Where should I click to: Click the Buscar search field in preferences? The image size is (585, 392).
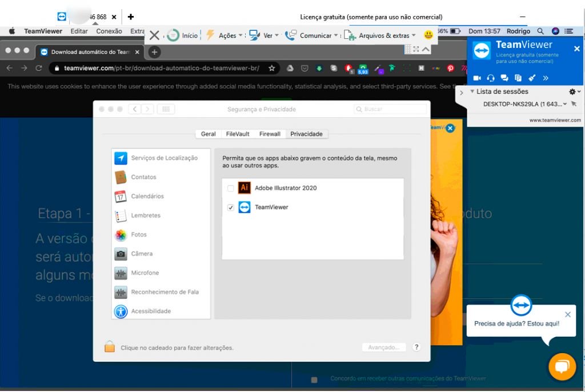click(x=390, y=109)
